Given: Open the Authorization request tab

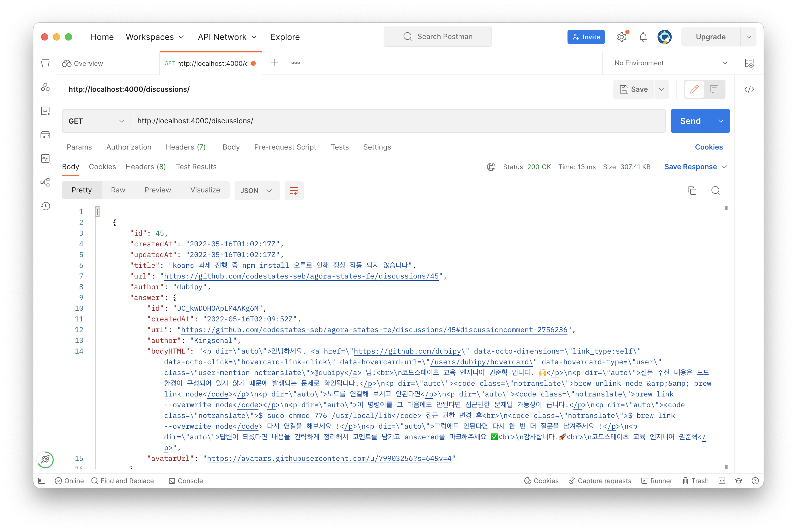Looking at the screenshot, I should click(129, 147).
